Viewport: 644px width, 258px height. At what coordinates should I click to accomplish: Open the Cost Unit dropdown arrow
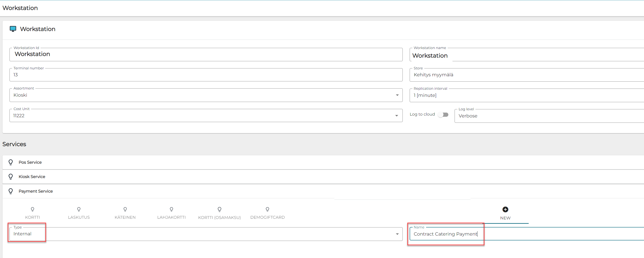pos(396,116)
